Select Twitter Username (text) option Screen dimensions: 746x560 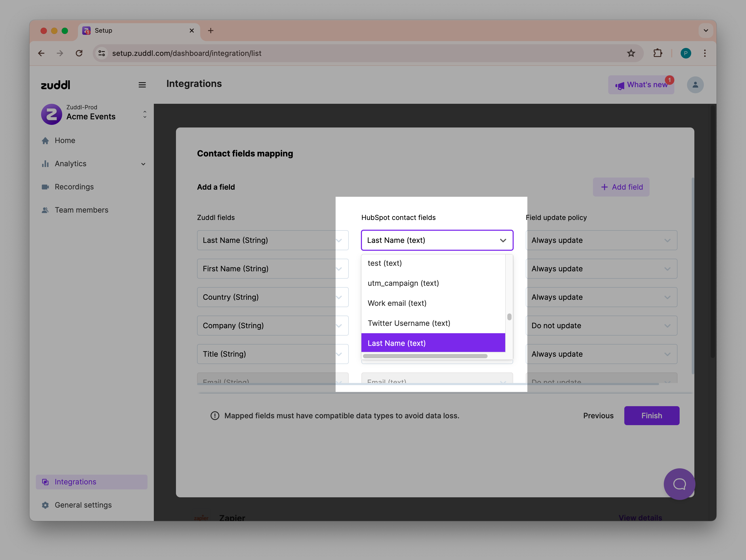point(409,323)
